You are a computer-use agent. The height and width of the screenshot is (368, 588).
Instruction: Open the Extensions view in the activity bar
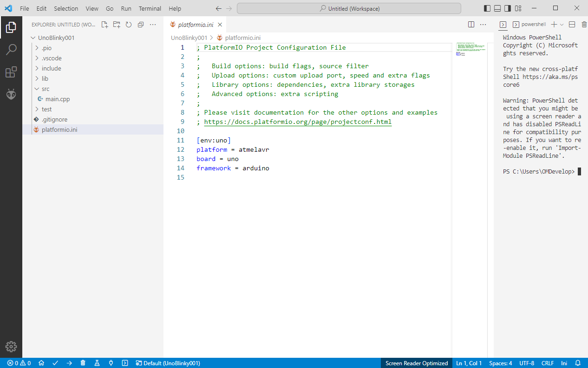[11, 72]
